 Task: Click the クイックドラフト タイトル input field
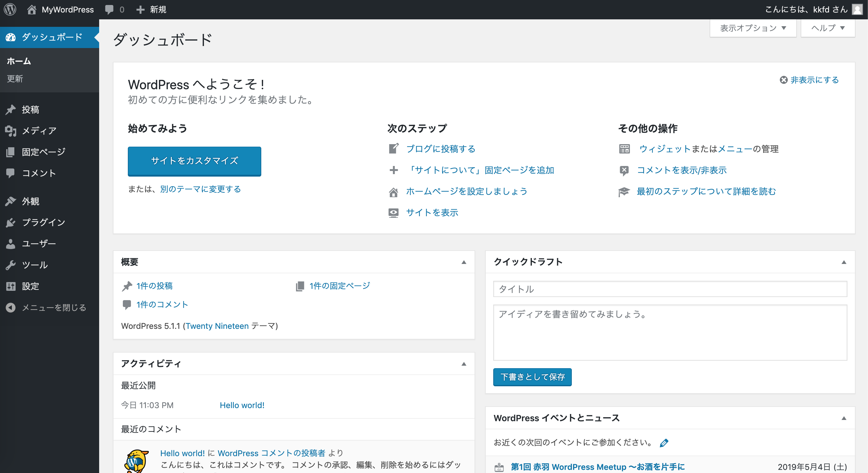(670, 289)
